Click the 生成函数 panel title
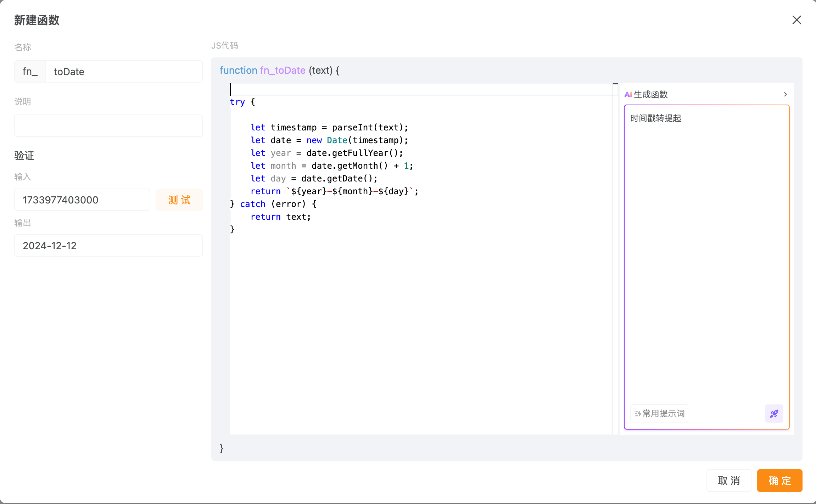Viewport: 816px width, 504px height. coord(651,94)
